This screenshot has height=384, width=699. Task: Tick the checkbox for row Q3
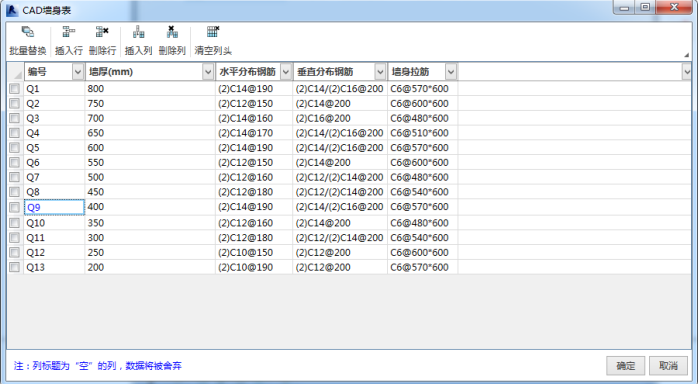(x=15, y=118)
